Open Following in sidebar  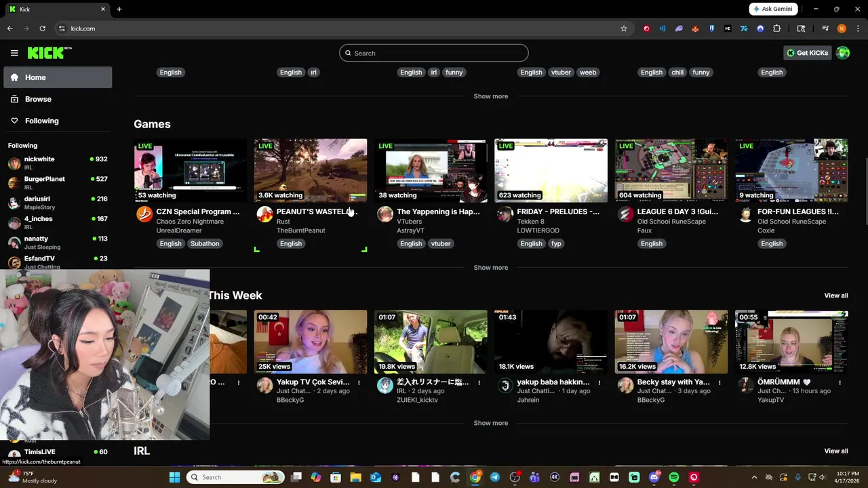[58, 121]
